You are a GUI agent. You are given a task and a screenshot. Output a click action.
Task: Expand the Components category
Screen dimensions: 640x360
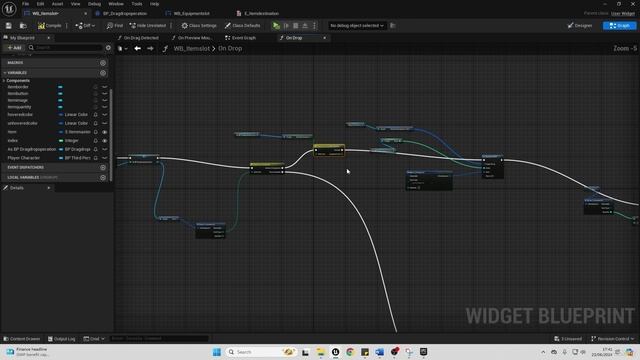point(4,81)
